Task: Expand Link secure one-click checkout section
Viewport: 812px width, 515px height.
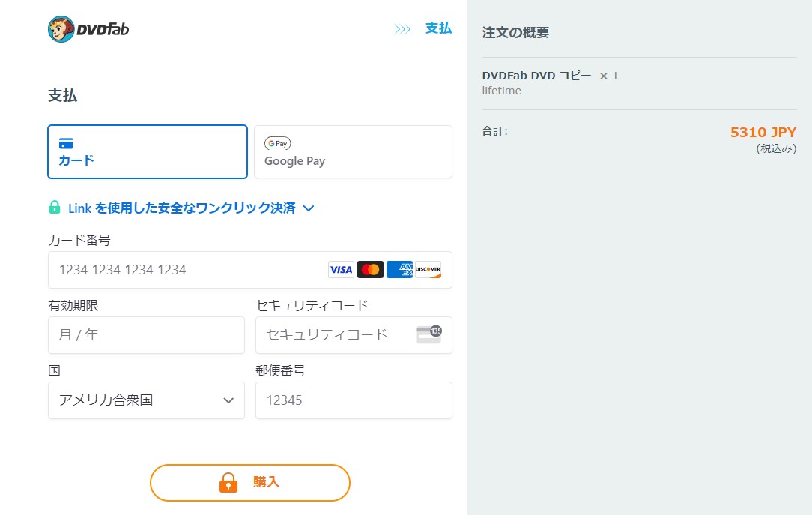Action: point(181,208)
